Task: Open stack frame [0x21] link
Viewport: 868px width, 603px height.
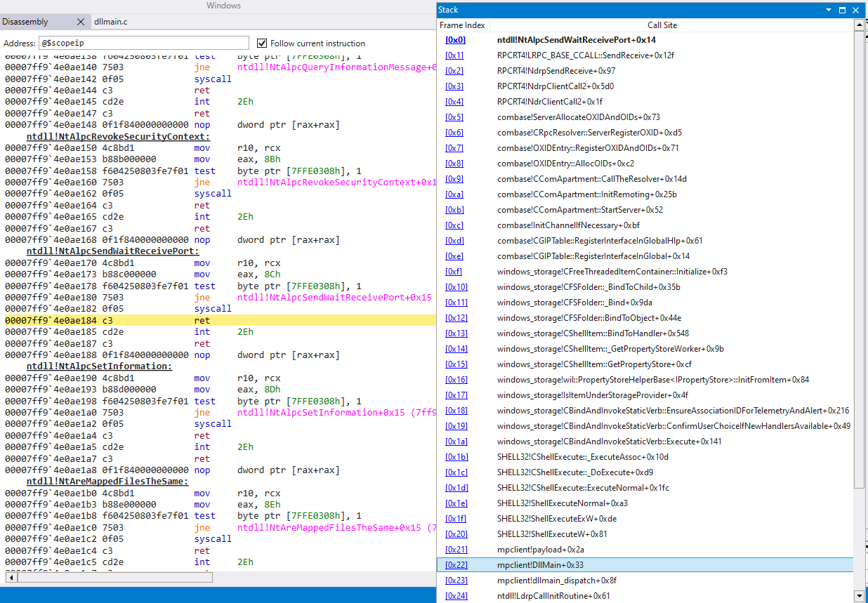Action: [456, 550]
